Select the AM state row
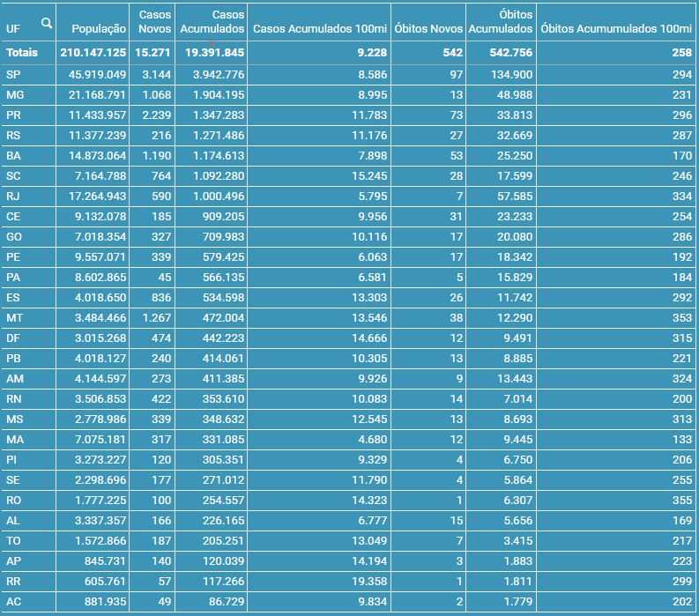The width and height of the screenshot is (699, 616). pyautogui.click(x=14, y=379)
